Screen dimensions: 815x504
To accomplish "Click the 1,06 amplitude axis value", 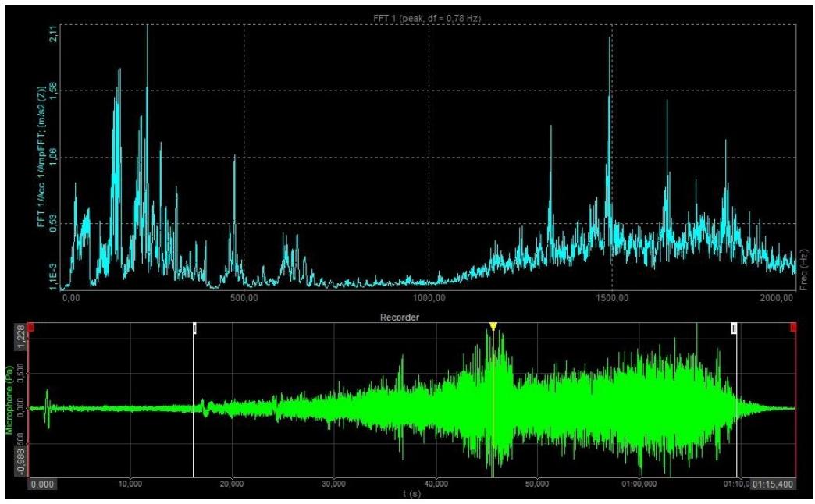I will click(x=53, y=157).
